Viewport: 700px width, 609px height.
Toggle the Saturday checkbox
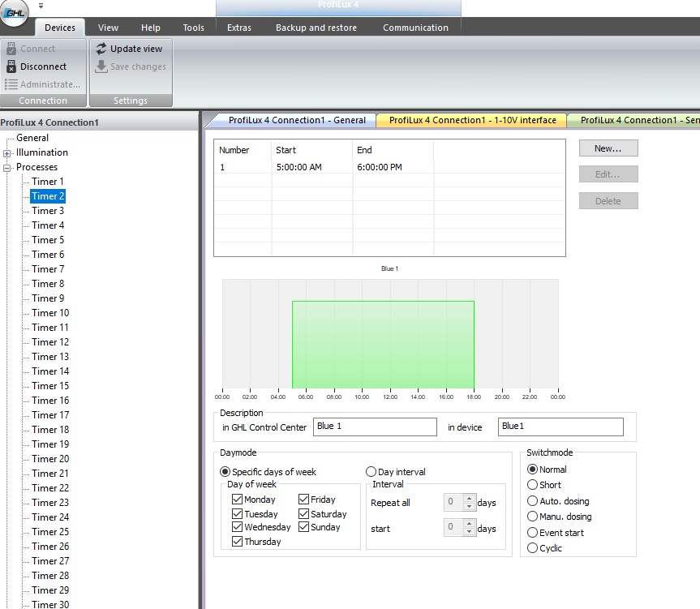[x=303, y=514]
